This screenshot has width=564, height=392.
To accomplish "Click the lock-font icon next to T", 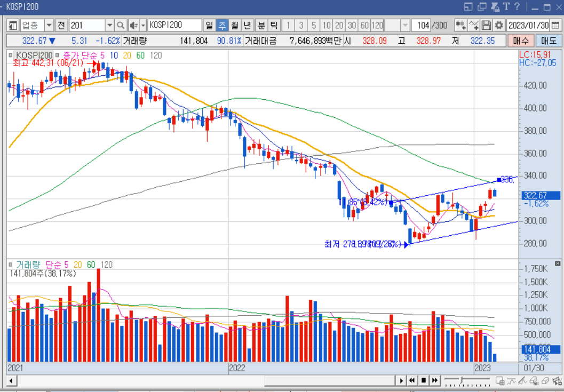I will point(495,6).
